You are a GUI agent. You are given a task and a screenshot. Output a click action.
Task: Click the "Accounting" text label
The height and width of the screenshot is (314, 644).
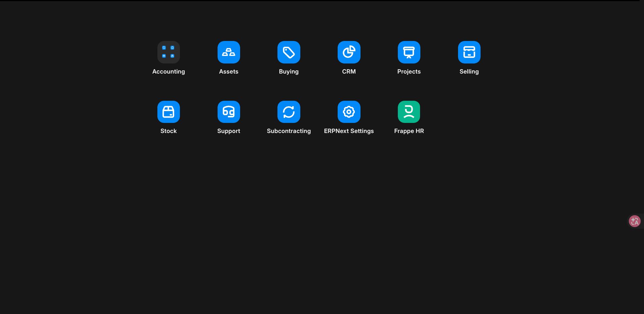[168, 72]
